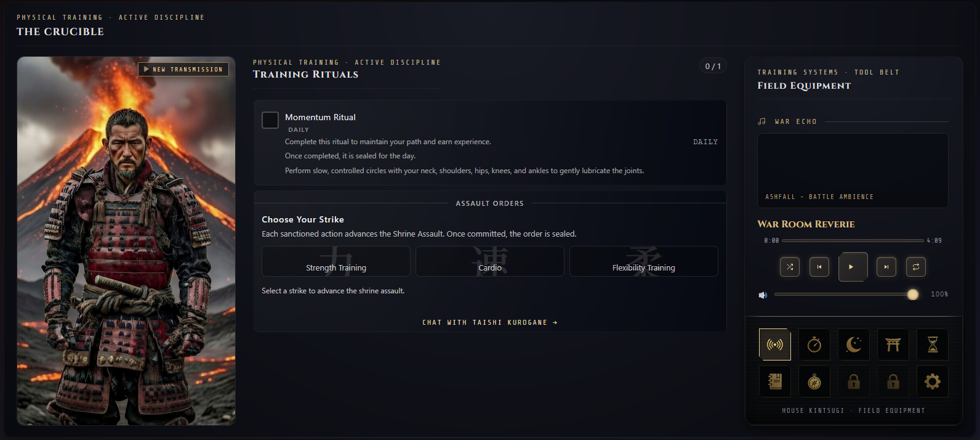Mute audio with the speaker icon
Image resolution: width=980 pixels, height=440 pixels.
click(763, 295)
